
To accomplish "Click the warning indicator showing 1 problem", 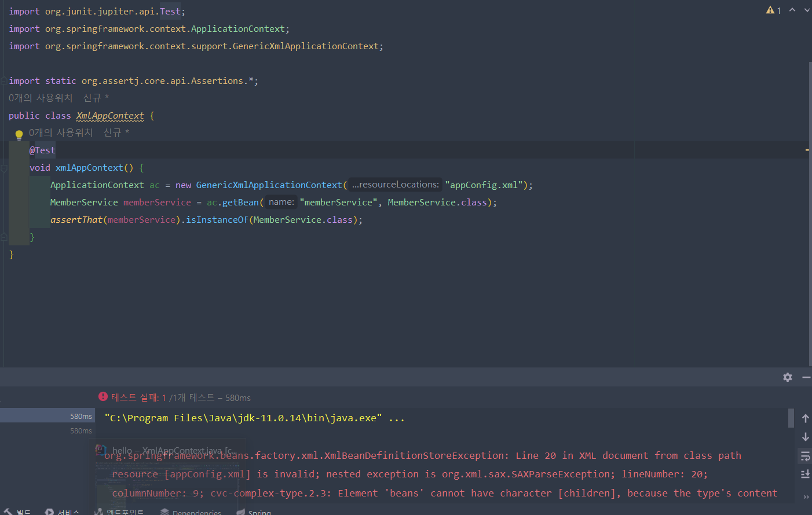I will pyautogui.click(x=774, y=10).
